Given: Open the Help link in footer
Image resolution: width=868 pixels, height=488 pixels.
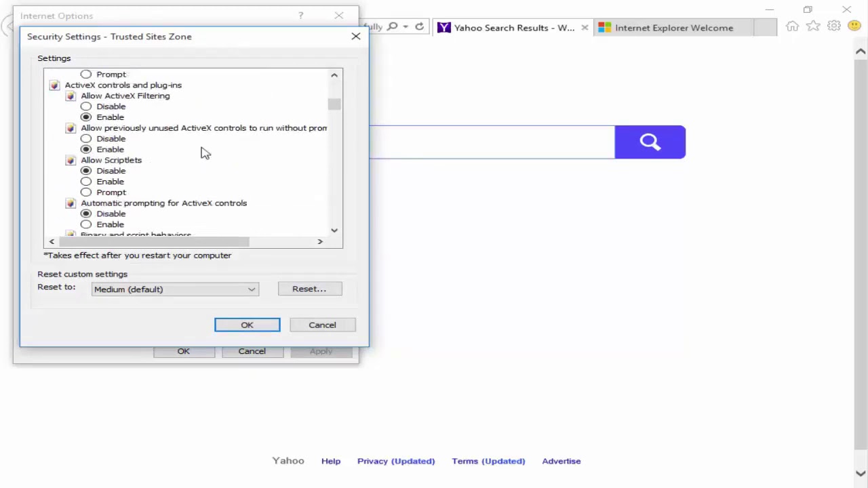Looking at the screenshot, I should [x=331, y=461].
